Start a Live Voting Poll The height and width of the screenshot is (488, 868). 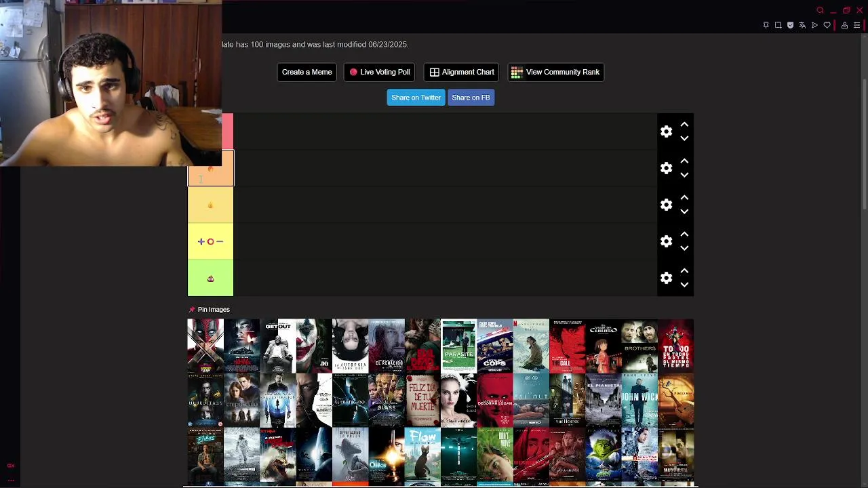[379, 72]
